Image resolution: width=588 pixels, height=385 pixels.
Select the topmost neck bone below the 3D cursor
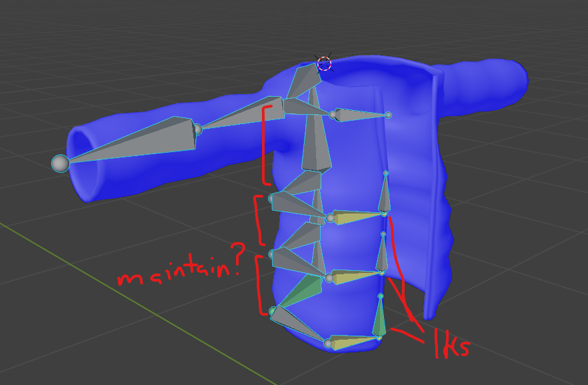click(x=304, y=81)
